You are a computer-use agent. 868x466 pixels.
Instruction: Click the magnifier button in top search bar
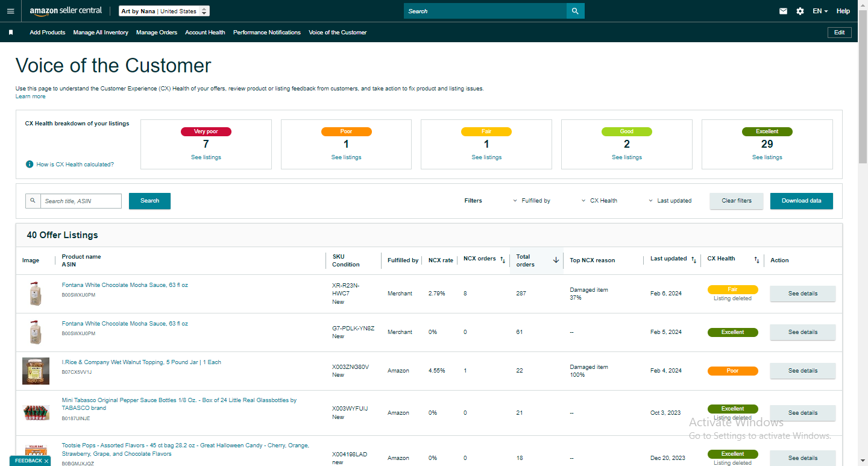click(x=575, y=11)
